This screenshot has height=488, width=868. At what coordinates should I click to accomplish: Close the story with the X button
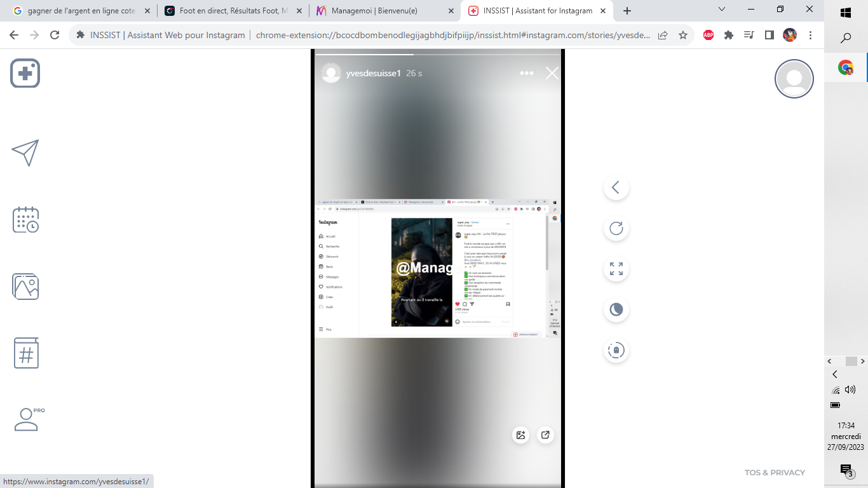[552, 74]
